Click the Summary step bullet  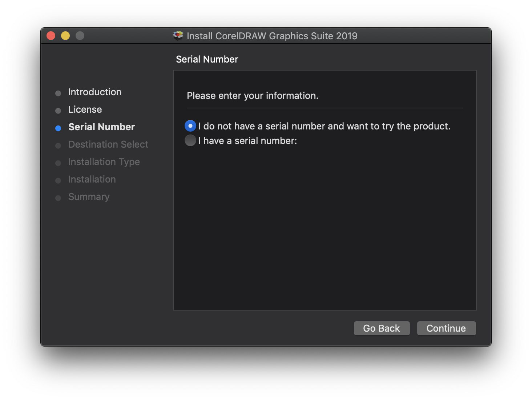coord(58,198)
